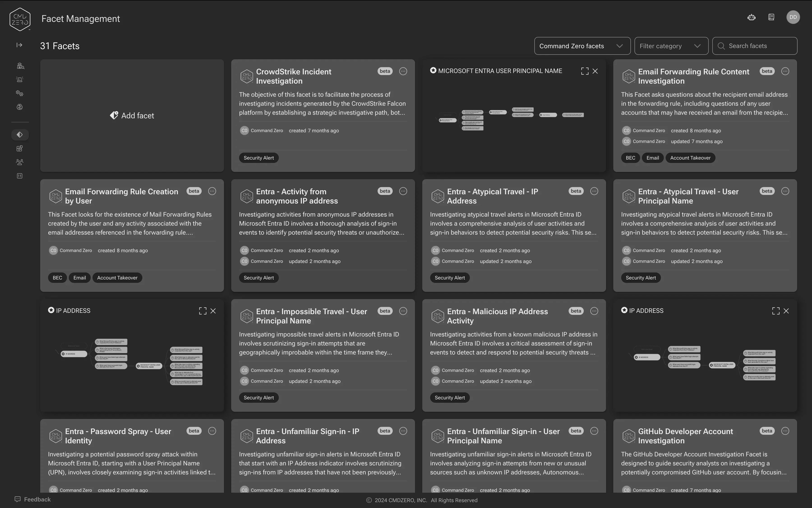Open options menu for CrowdStrike Incident Investigation
The width and height of the screenshot is (812, 508).
click(x=403, y=71)
